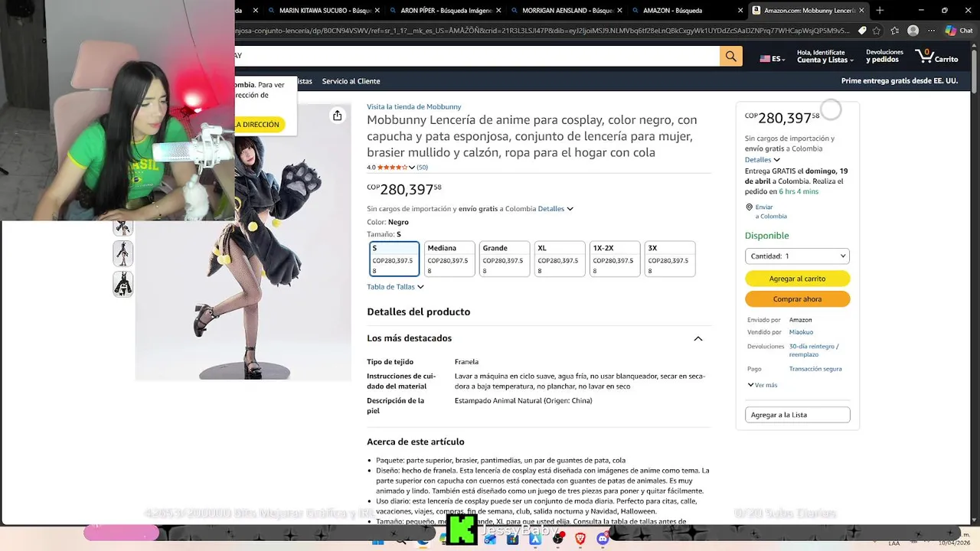Click the price tag shopping icon in address bar
This screenshot has height=551, width=980.
pyautogui.click(x=862, y=31)
